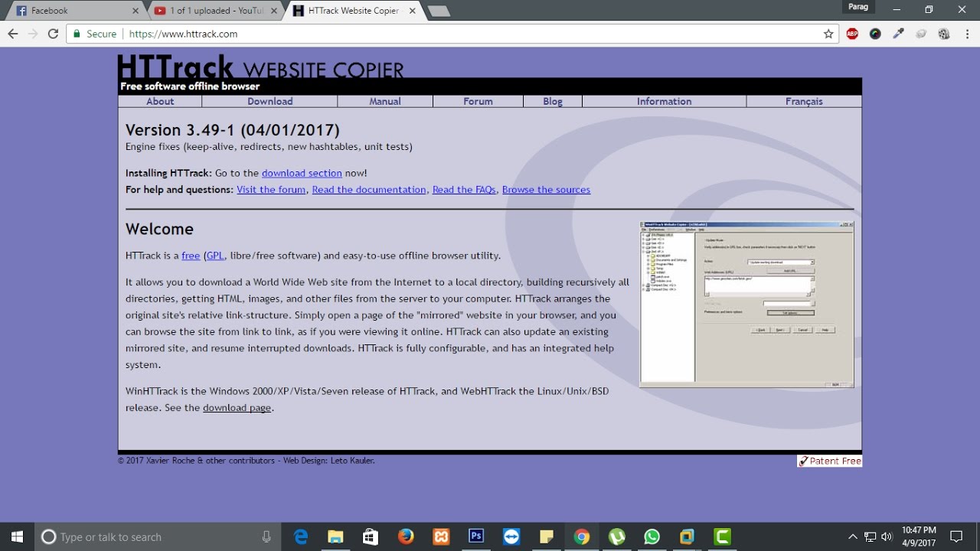This screenshot has height=551, width=980.
Task: Click 'Browse the sources' link
Action: click(546, 190)
